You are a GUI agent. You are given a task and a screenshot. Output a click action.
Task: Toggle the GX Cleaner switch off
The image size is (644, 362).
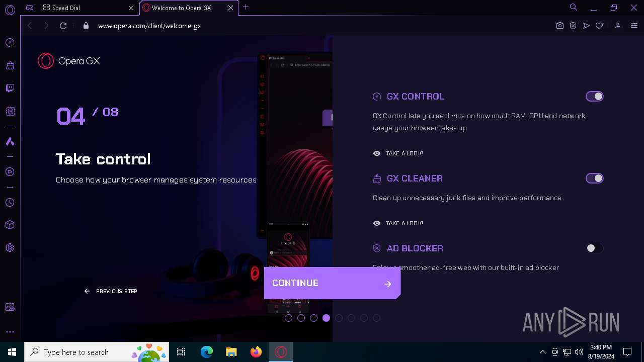pos(594,178)
